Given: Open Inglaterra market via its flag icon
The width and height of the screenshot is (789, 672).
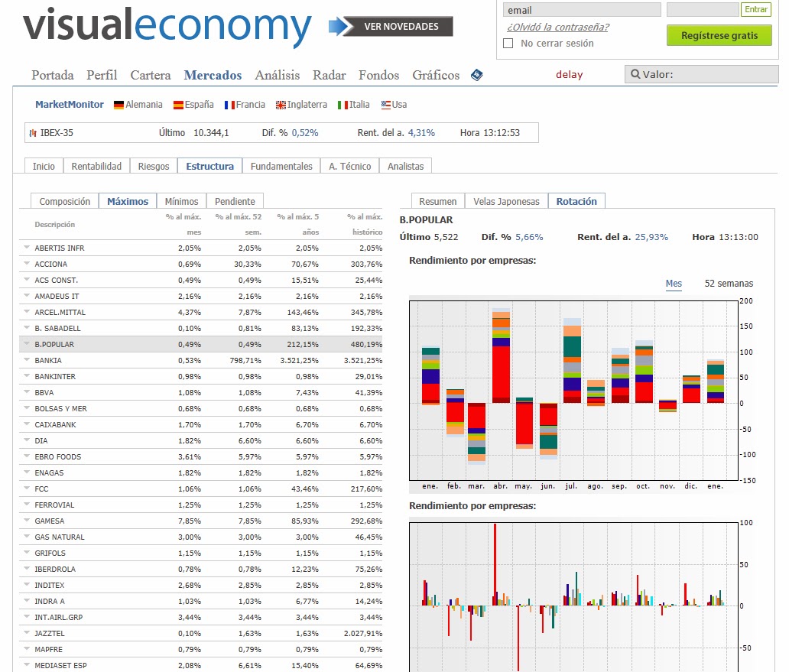Looking at the screenshot, I should 281,104.
